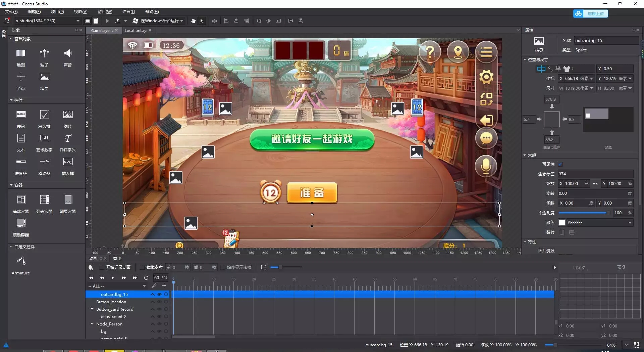Click the publish export icon in toolbar

point(118,21)
